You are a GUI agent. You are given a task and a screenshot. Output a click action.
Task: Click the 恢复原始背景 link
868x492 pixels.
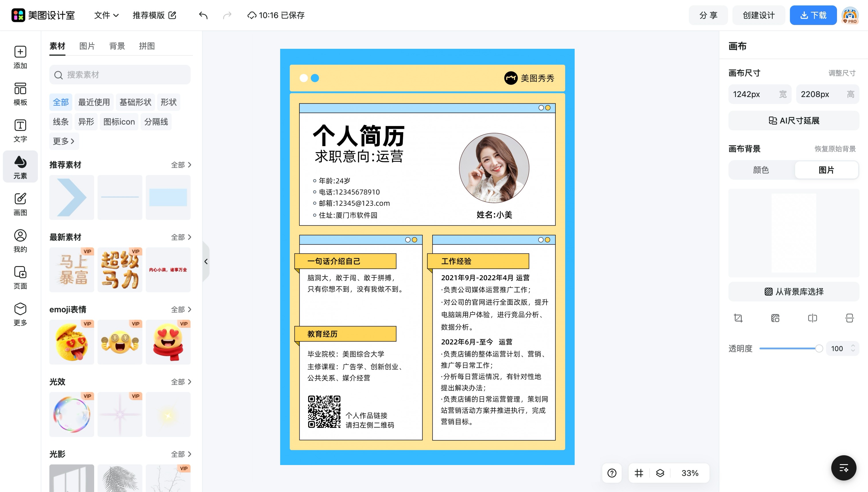[x=835, y=149]
